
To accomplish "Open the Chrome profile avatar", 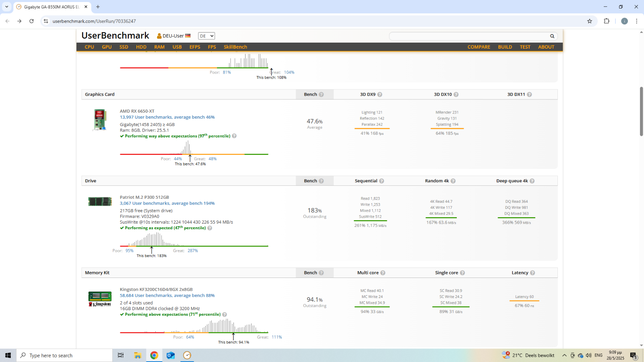I will tap(624, 21).
